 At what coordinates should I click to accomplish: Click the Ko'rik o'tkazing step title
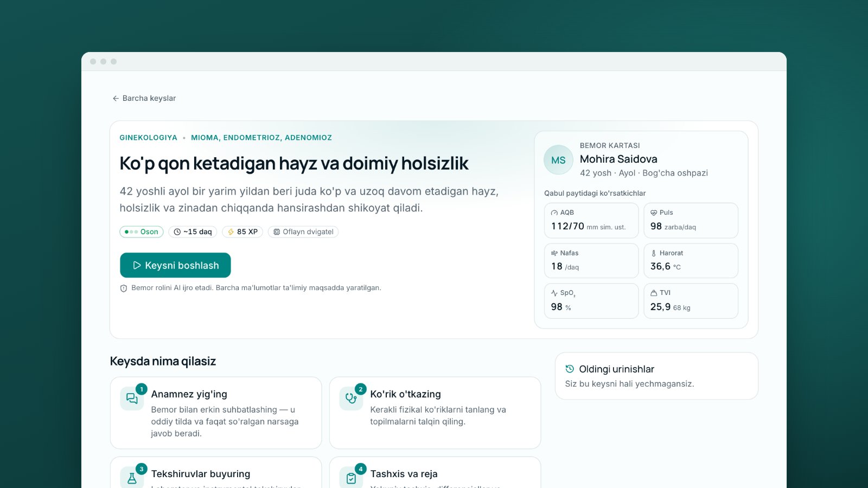tap(405, 394)
